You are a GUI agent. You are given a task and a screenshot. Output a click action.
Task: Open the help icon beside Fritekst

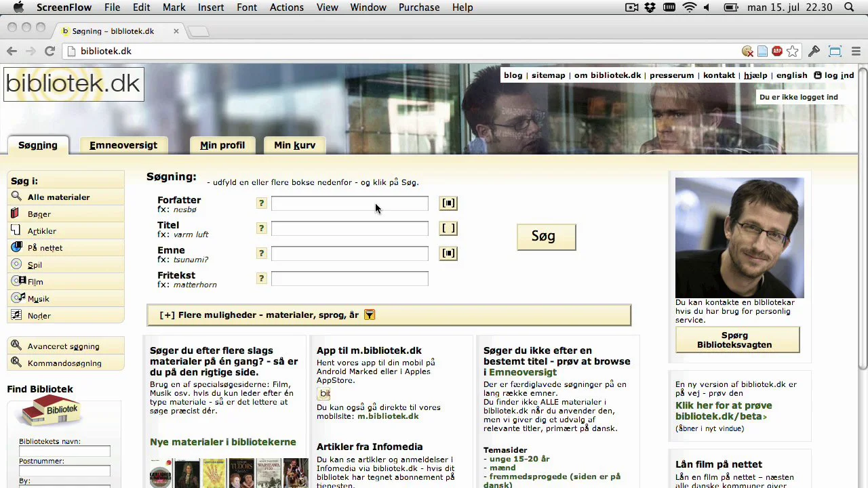tap(261, 279)
